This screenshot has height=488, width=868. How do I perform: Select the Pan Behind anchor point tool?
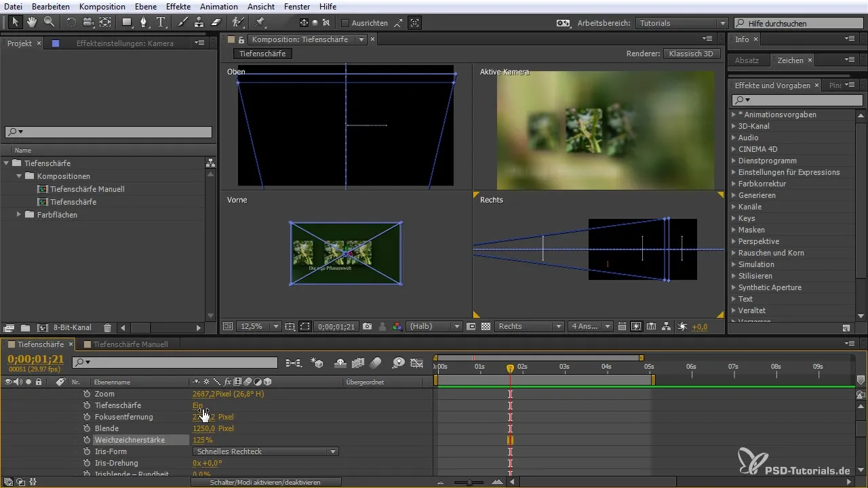105,22
